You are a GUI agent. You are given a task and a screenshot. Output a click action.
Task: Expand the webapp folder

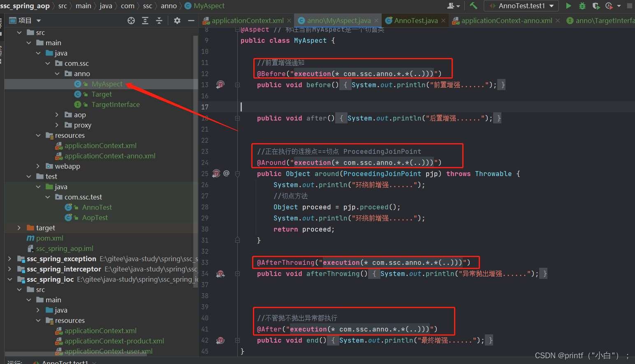38,166
